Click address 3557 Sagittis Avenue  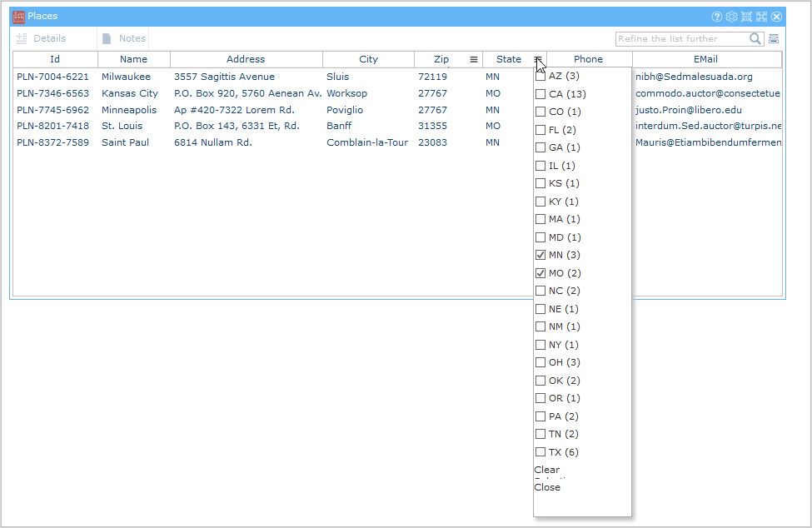point(224,77)
